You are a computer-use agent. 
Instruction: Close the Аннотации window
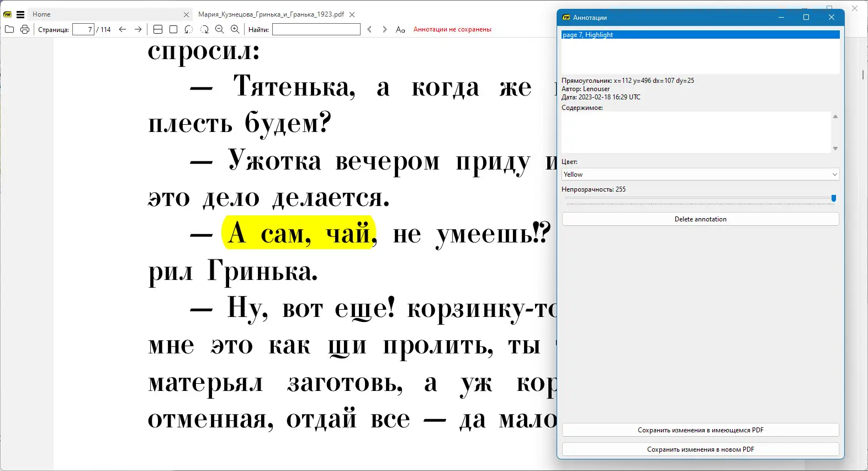click(832, 17)
